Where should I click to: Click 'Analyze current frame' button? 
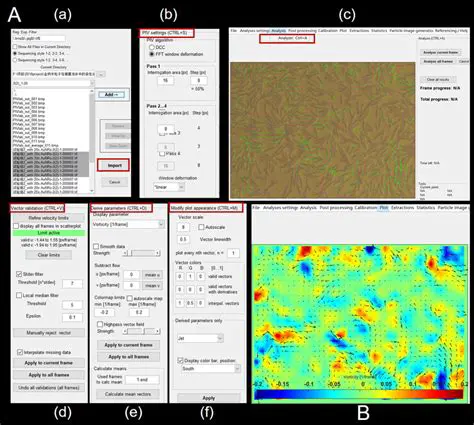440,52
